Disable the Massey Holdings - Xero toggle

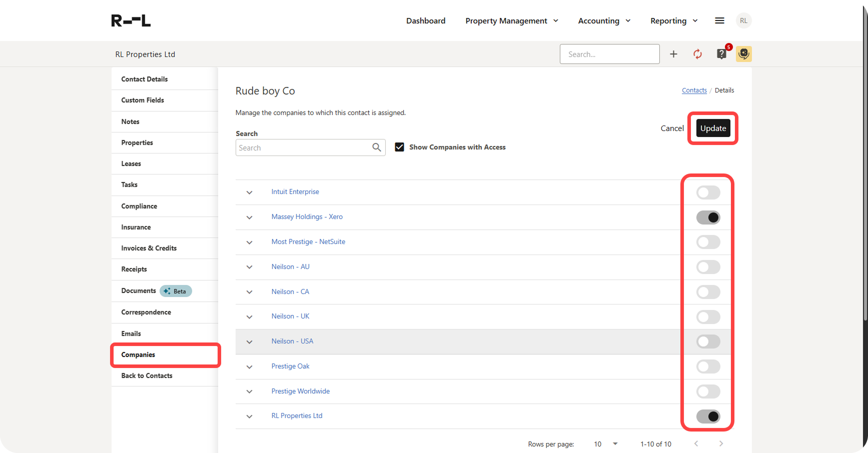708,217
